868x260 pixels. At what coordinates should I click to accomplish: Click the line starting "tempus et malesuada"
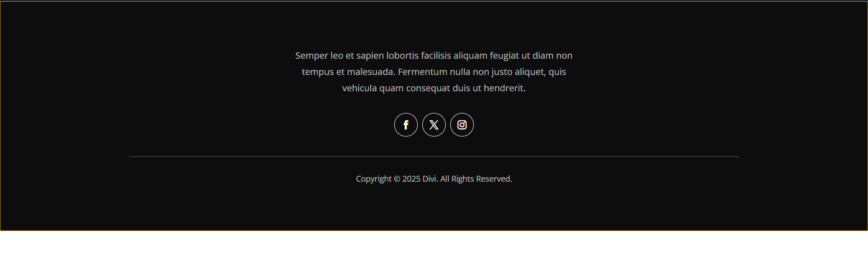(434, 72)
